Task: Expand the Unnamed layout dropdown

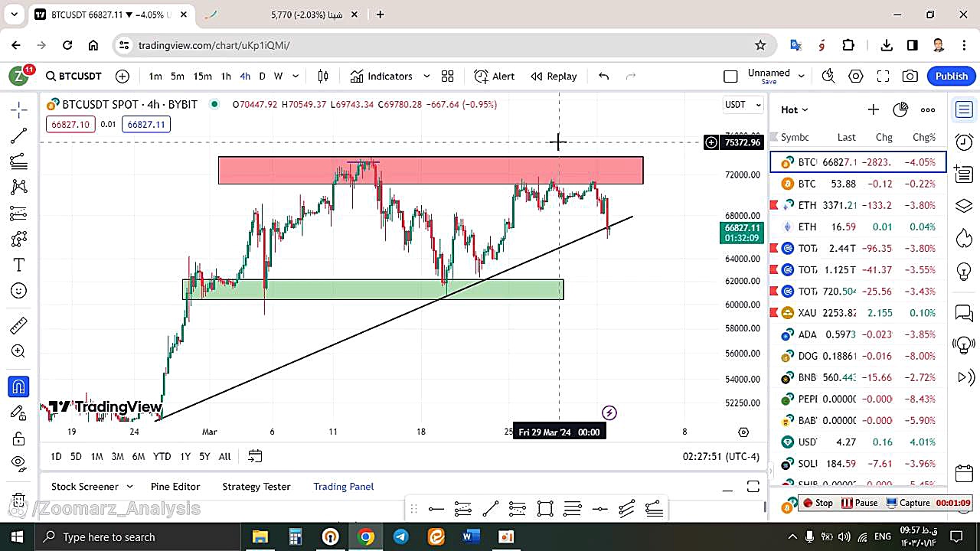Action: (x=802, y=76)
